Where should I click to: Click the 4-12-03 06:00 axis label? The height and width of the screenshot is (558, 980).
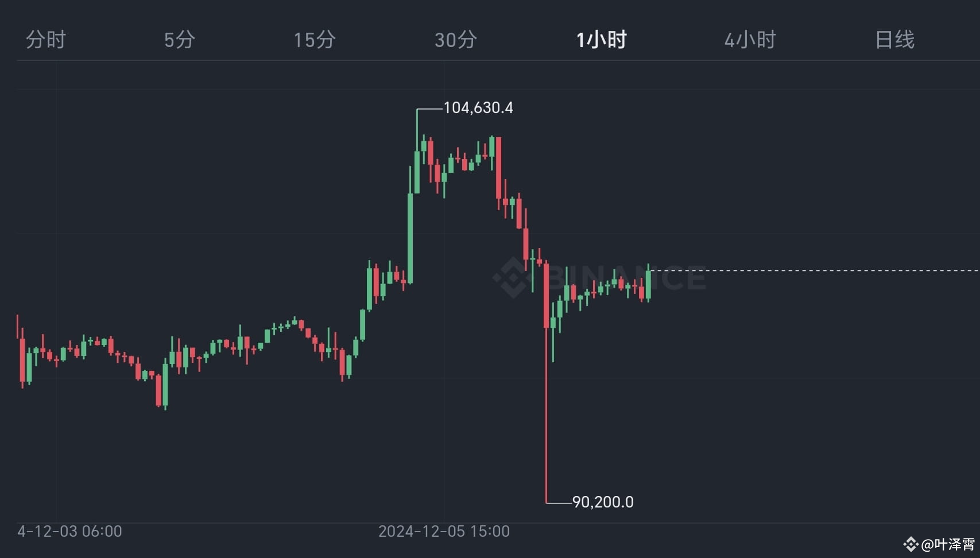coord(69,532)
